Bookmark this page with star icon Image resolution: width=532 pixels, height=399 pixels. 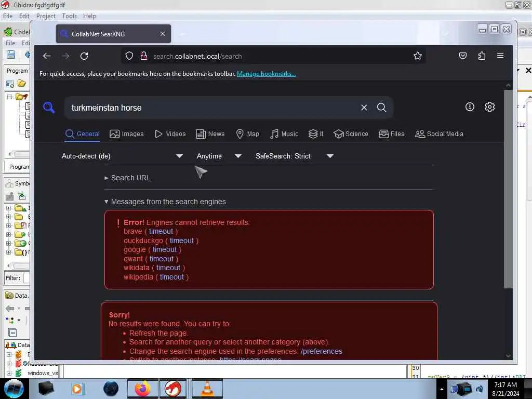tap(418, 56)
